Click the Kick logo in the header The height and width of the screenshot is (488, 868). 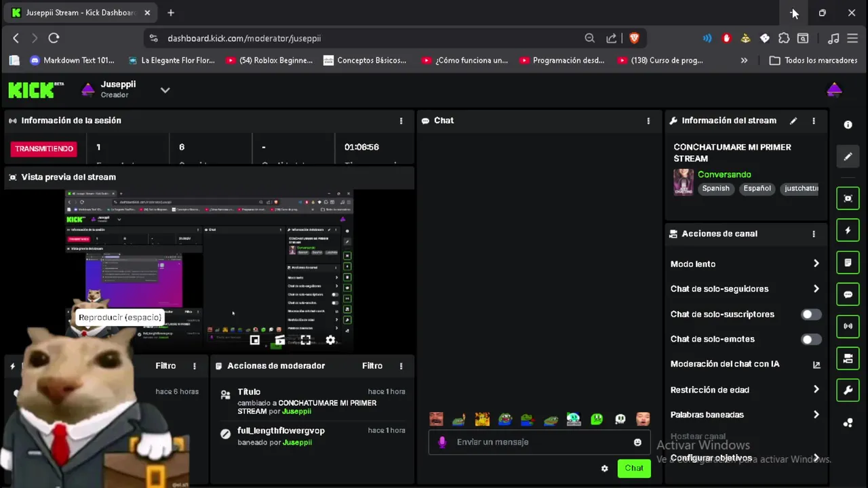tap(31, 89)
